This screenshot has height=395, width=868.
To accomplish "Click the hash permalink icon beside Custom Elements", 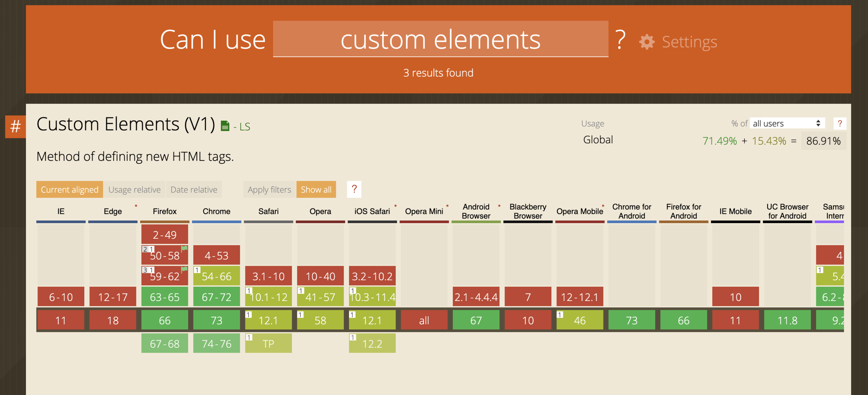I will pyautogui.click(x=15, y=126).
